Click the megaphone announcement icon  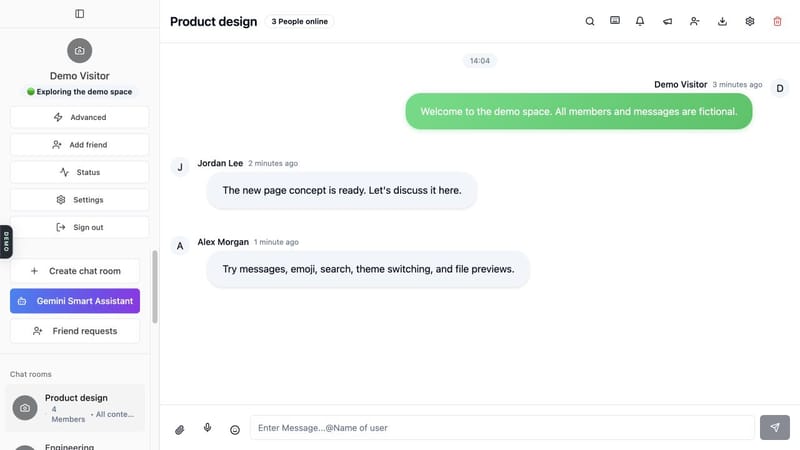point(667,21)
